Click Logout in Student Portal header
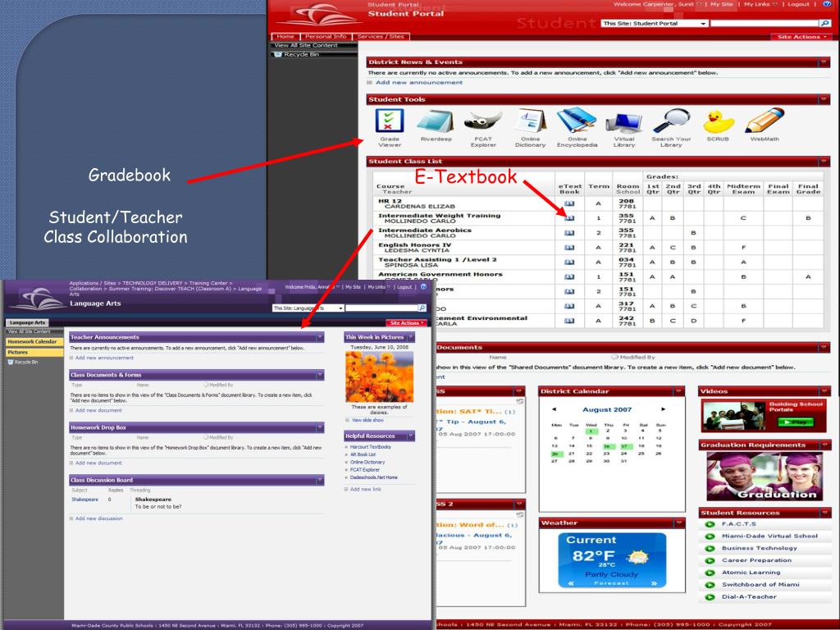The image size is (840, 630). coord(798,4)
